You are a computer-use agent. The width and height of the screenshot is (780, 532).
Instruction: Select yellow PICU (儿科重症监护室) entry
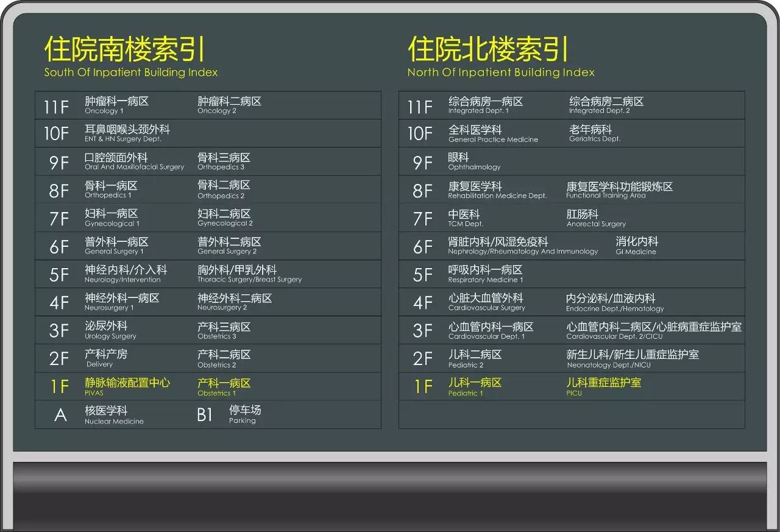click(603, 387)
